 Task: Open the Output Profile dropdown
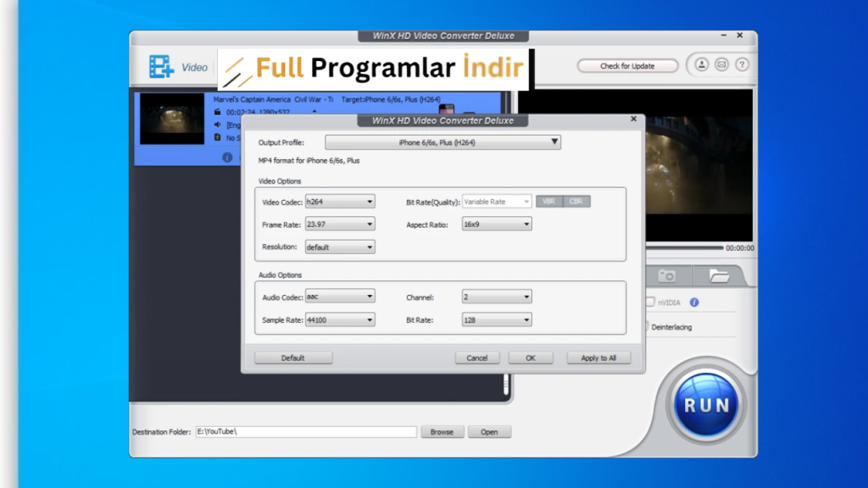pyautogui.click(x=442, y=142)
